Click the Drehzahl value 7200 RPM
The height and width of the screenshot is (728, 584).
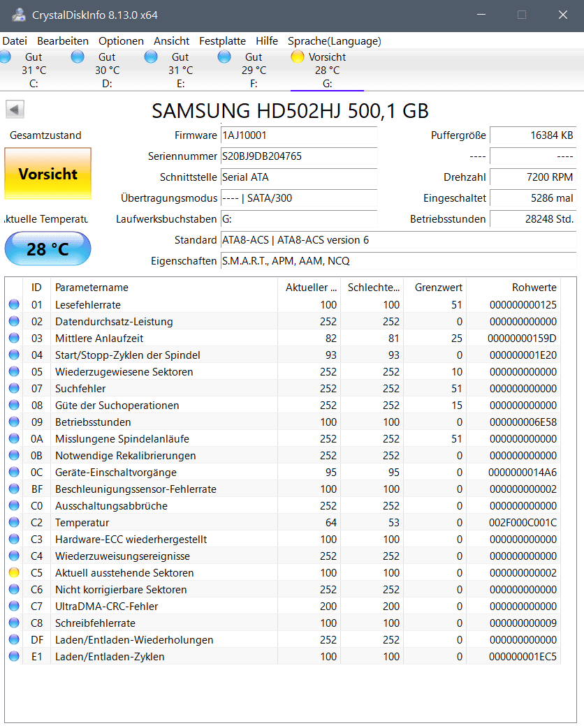pyautogui.click(x=533, y=177)
